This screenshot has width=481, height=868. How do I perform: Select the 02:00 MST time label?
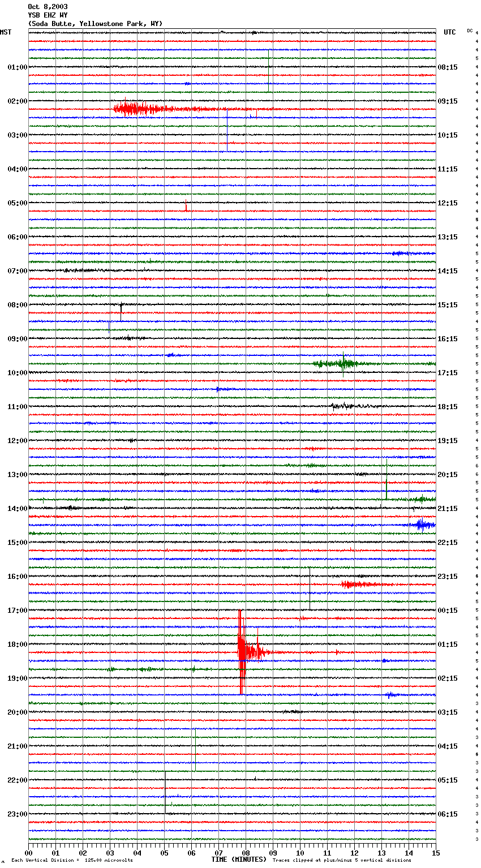pos(18,101)
